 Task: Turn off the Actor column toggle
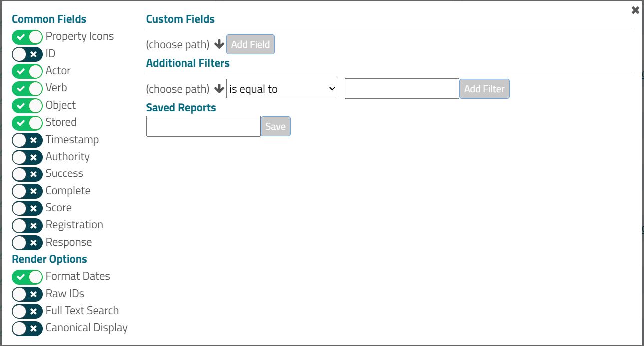point(27,71)
